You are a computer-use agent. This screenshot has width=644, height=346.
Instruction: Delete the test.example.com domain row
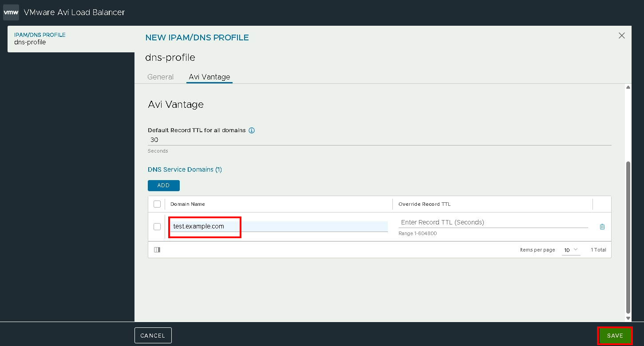tap(602, 227)
